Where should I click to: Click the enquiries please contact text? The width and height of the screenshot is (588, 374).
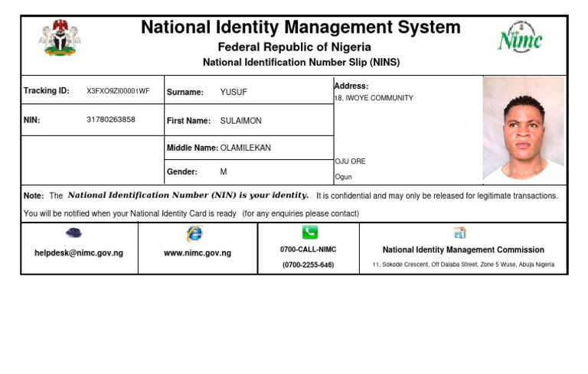coord(301,213)
